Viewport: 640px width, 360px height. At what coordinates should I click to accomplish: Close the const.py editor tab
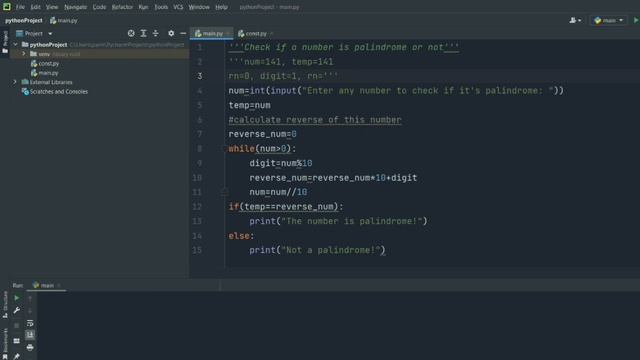(x=272, y=33)
